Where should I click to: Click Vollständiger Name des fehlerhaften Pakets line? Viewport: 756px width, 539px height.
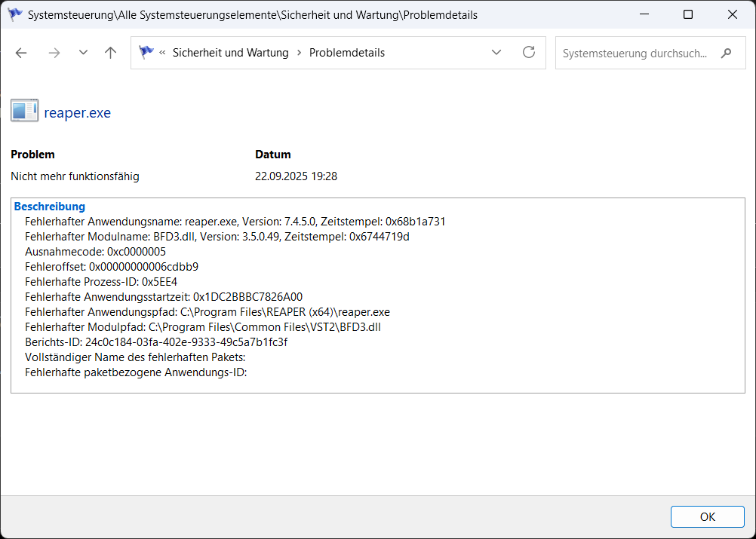pos(135,357)
